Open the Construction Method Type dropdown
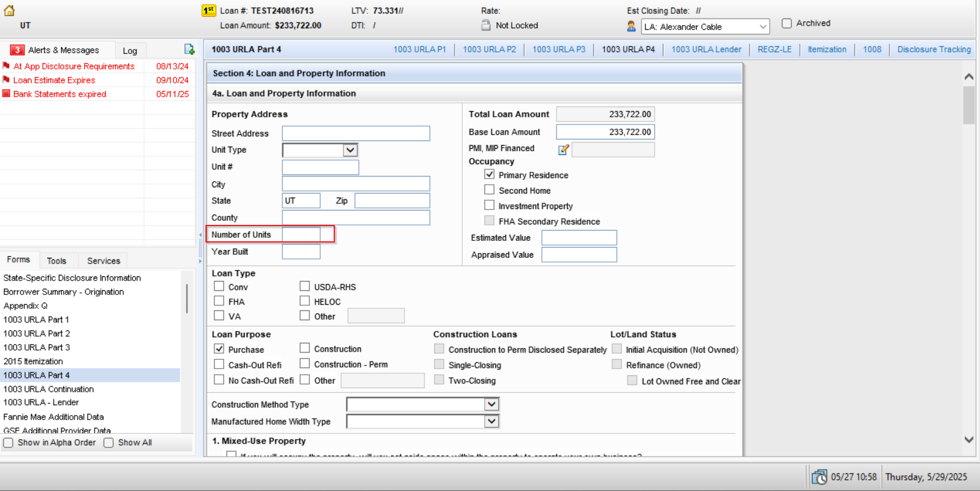The width and height of the screenshot is (980, 491). (x=492, y=404)
